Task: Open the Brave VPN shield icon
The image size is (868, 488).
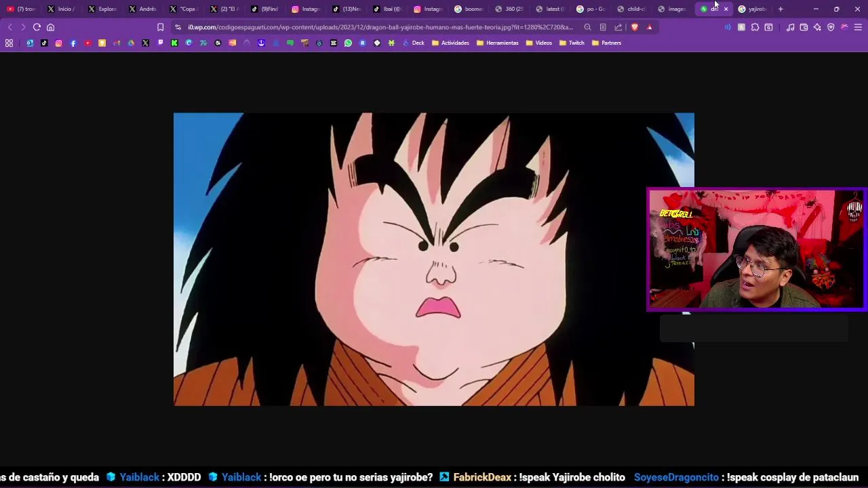Action: click(x=831, y=27)
